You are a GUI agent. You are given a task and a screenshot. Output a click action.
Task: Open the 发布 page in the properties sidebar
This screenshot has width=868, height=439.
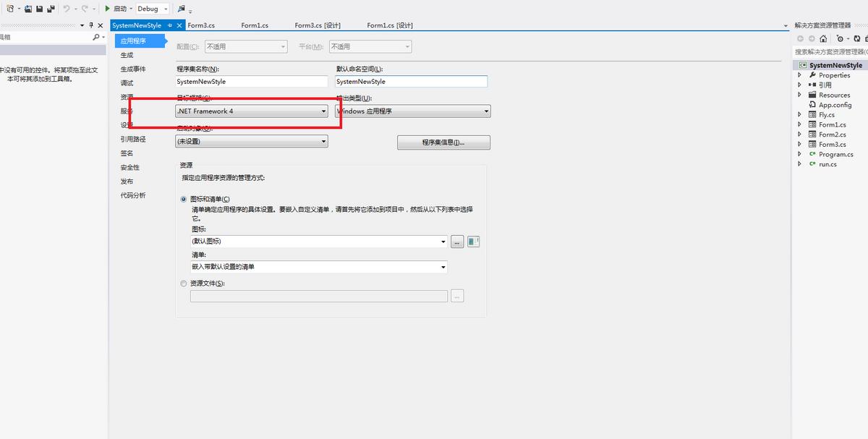click(126, 181)
